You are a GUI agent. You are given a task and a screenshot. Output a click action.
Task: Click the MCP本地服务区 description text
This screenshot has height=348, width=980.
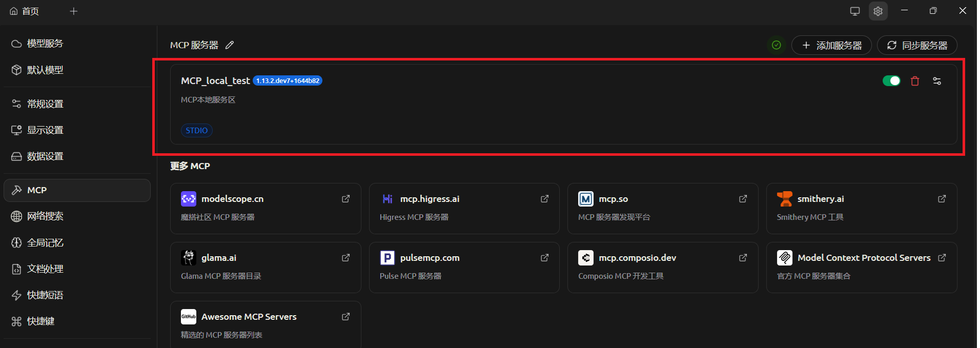[208, 100]
